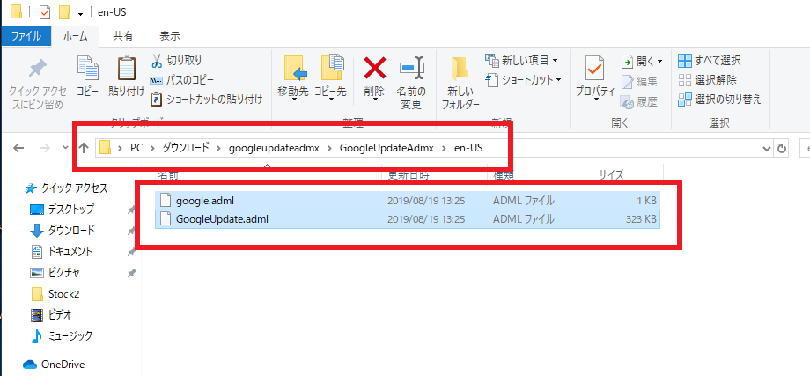This screenshot has width=810, height=376.
Task: Open OneDrive in the sidebar
Action: (x=54, y=364)
